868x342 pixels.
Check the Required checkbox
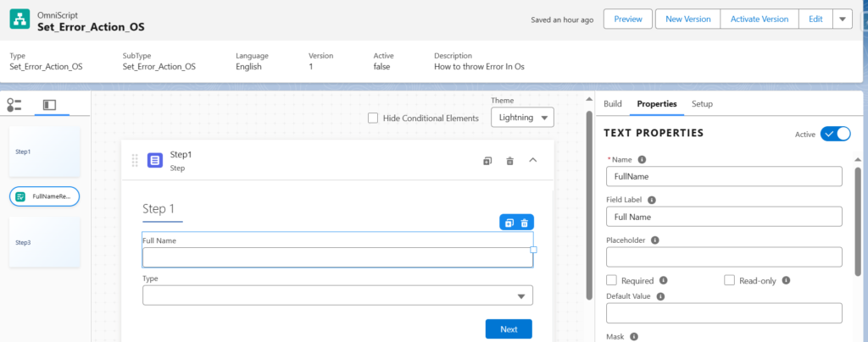pos(612,280)
